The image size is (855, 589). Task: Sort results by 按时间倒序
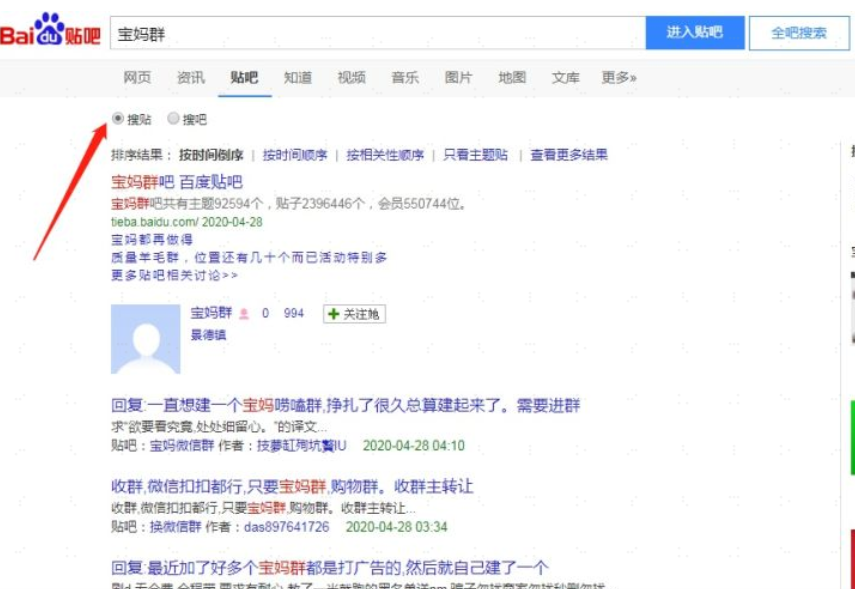point(211,155)
